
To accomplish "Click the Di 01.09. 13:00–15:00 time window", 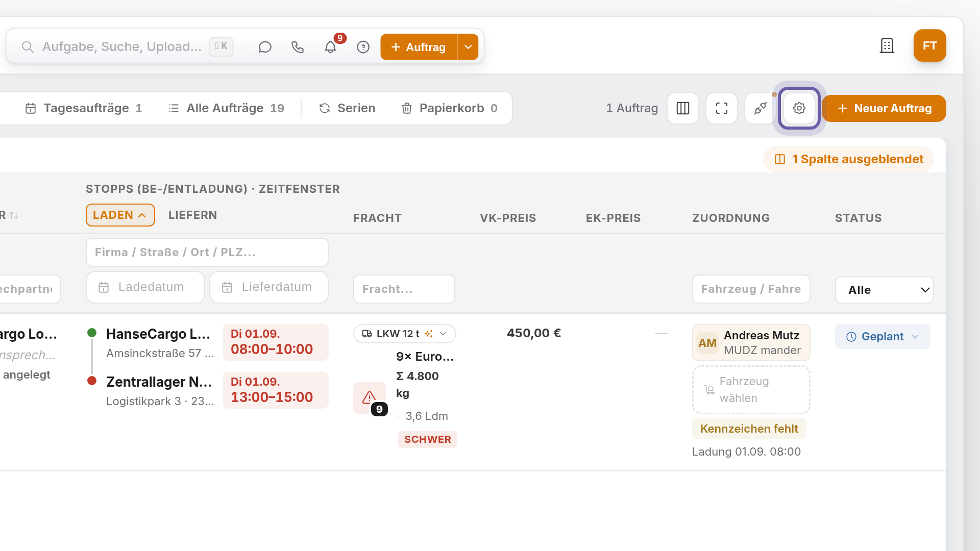I will coord(276,390).
